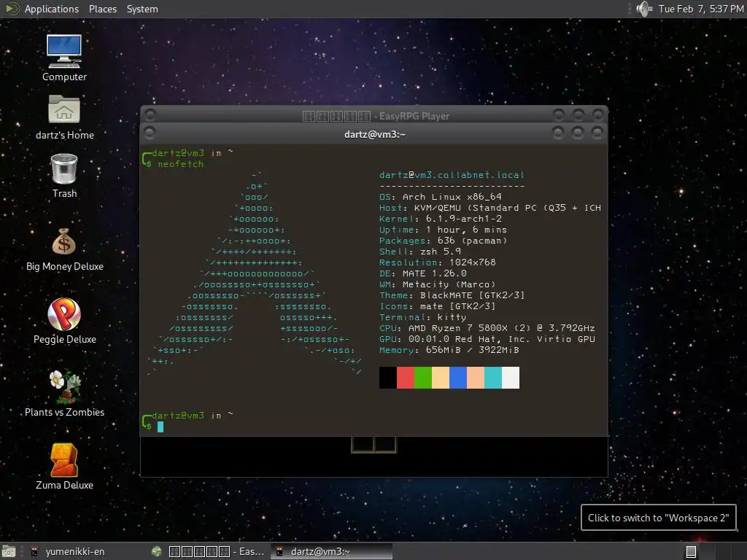This screenshot has height=560, width=747.
Task: Click the 'Memory: 656MiB / 3922MiB' line
Action: click(449, 350)
